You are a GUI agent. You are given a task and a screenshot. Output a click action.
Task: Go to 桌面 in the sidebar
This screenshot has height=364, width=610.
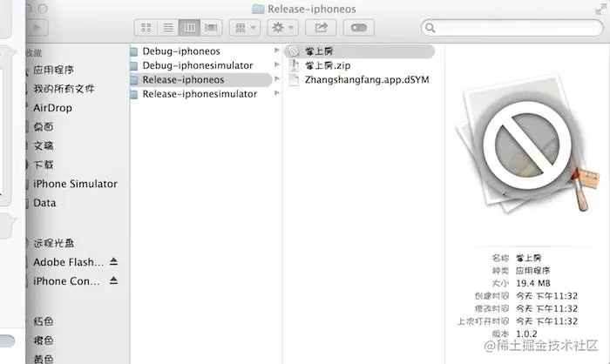[44, 127]
